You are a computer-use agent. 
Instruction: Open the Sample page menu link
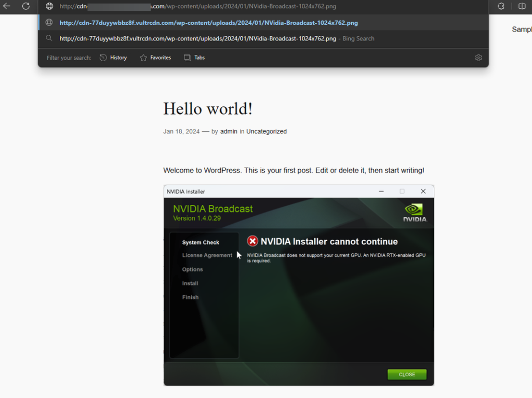click(x=522, y=30)
